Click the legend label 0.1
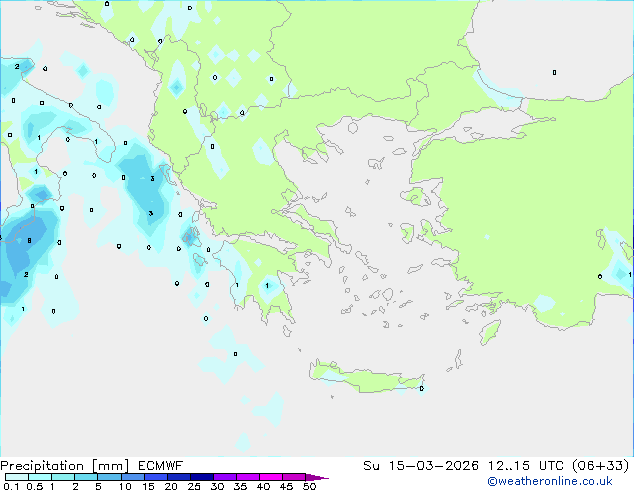The image size is (634, 490). click(11, 486)
